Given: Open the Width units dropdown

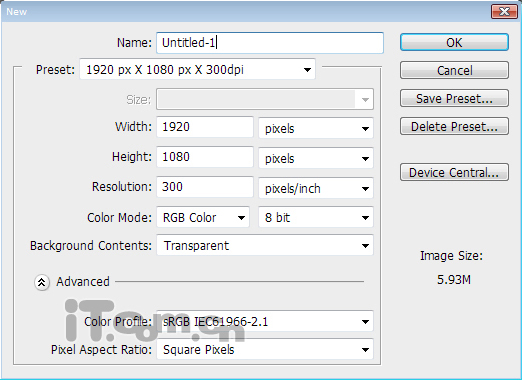Looking at the screenshot, I should click(316, 128).
